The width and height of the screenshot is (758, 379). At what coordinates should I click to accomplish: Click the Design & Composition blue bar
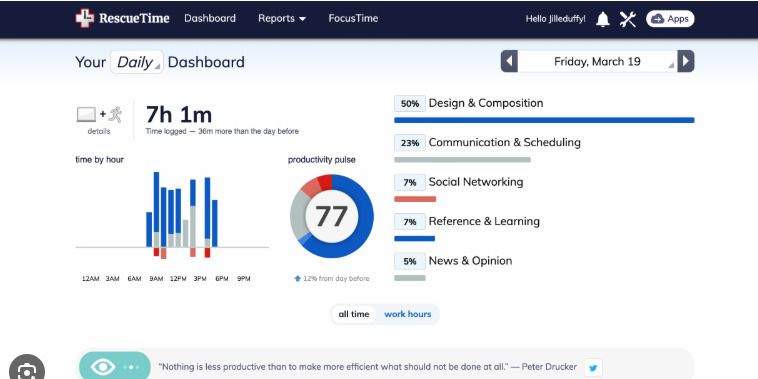544,120
